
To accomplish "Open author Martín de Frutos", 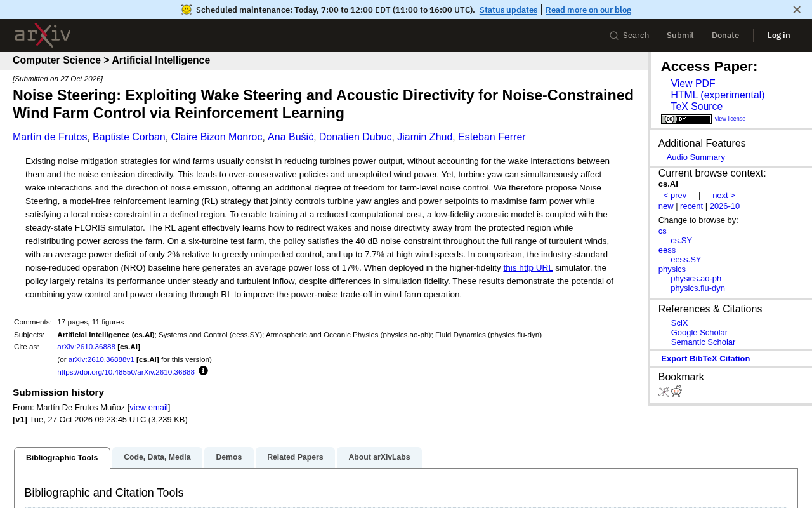I will [50, 137].
